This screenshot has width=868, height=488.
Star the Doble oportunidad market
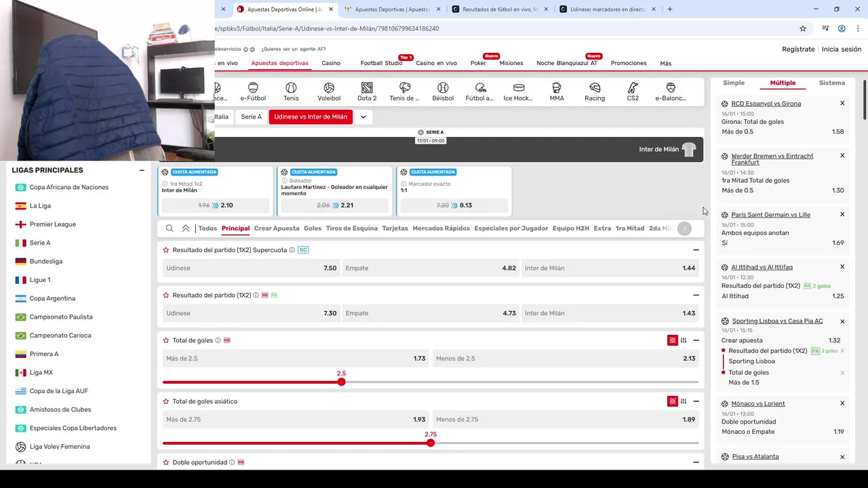click(166, 462)
